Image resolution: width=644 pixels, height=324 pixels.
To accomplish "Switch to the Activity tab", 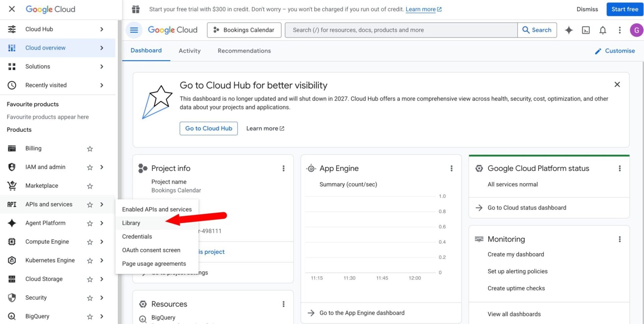I will pyautogui.click(x=190, y=51).
